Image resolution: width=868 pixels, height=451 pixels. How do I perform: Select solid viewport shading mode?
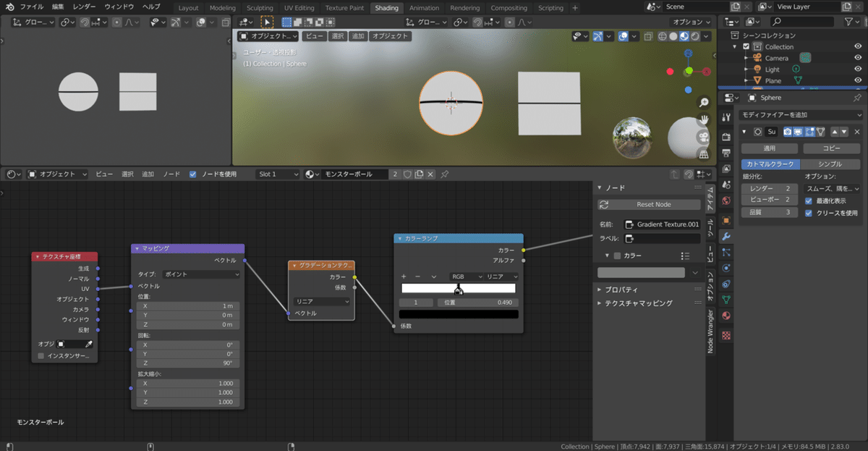click(673, 36)
